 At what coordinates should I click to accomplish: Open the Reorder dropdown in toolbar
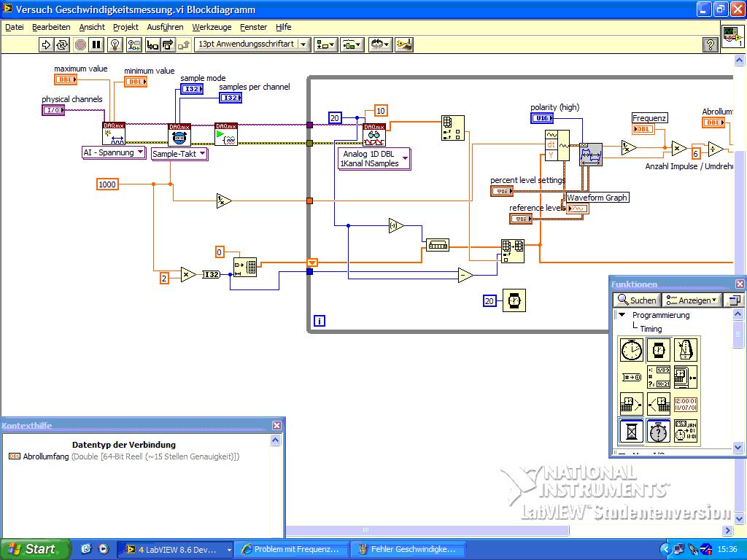380,44
